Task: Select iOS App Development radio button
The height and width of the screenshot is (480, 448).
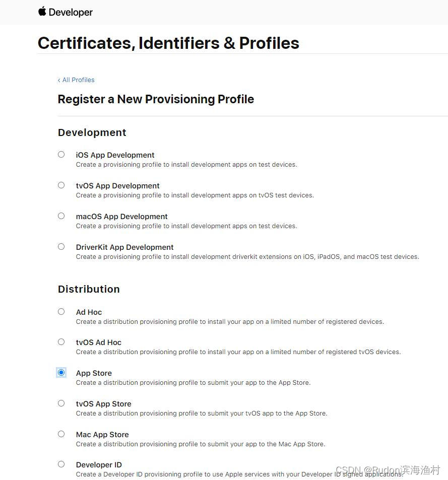Action: click(x=61, y=154)
